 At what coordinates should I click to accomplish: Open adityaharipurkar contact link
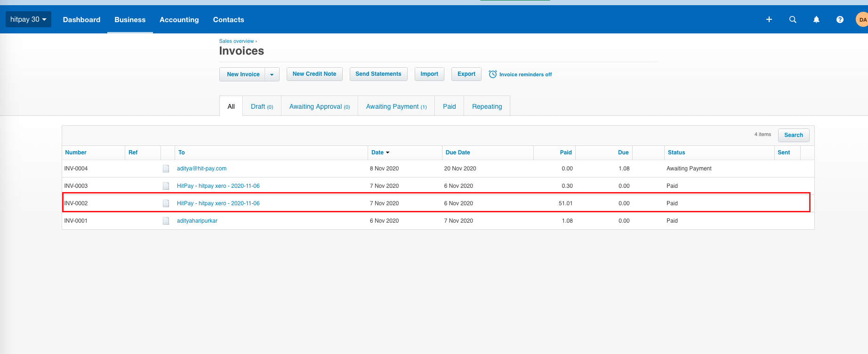click(197, 221)
